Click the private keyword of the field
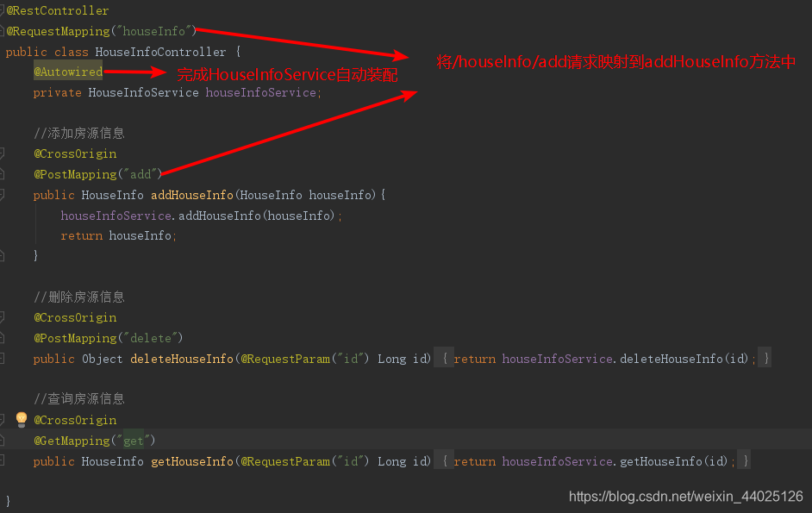This screenshot has width=812, height=513. point(58,93)
